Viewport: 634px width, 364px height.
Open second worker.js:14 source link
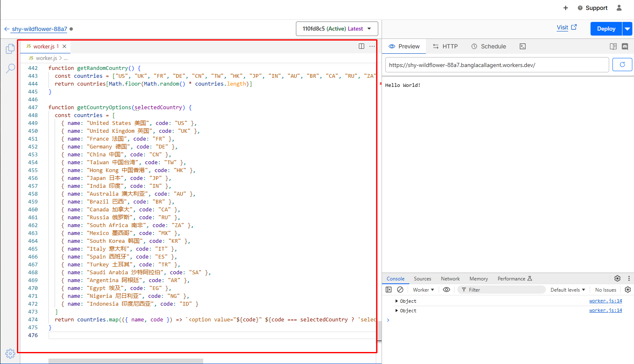(x=605, y=310)
